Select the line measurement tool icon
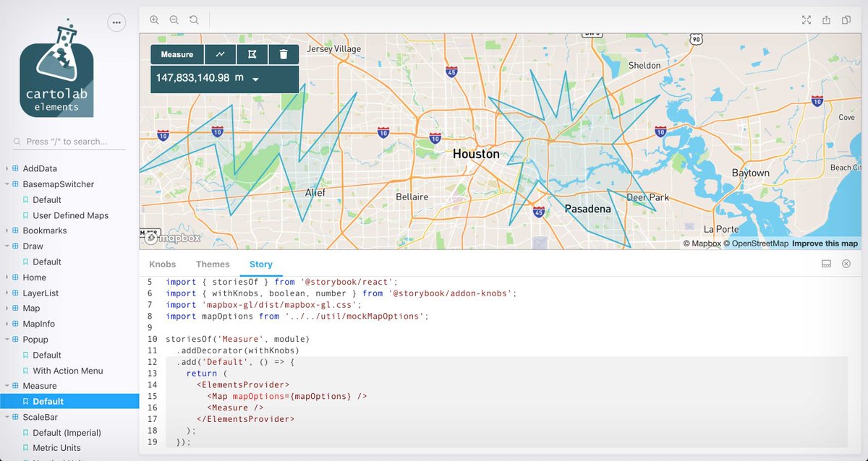 (x=221, y=54)
